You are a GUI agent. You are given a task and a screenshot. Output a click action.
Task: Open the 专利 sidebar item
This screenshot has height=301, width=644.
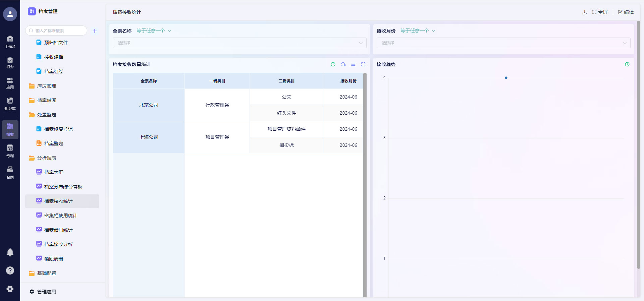pos(10,151)
